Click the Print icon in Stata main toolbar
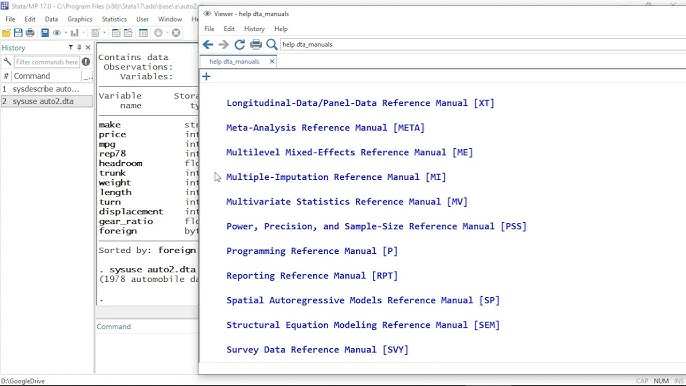The height and width of the screenshot is (386, 686). click(30, 33)
